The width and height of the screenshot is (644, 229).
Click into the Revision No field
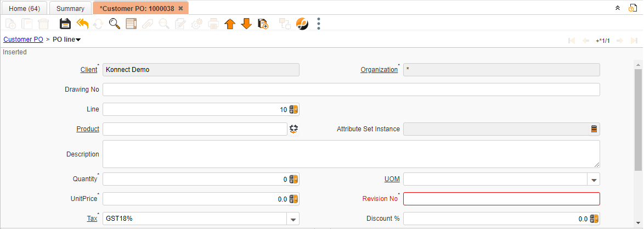pos(501,199)
